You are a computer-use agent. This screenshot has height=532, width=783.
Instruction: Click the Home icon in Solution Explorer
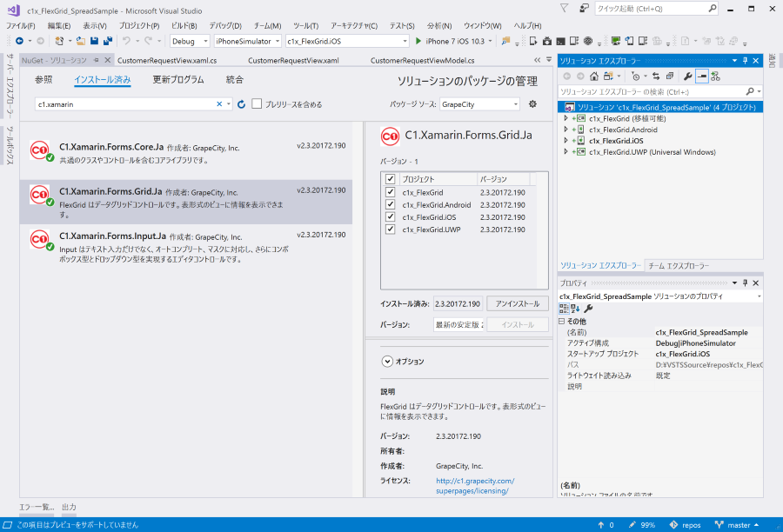click(593, 76)
